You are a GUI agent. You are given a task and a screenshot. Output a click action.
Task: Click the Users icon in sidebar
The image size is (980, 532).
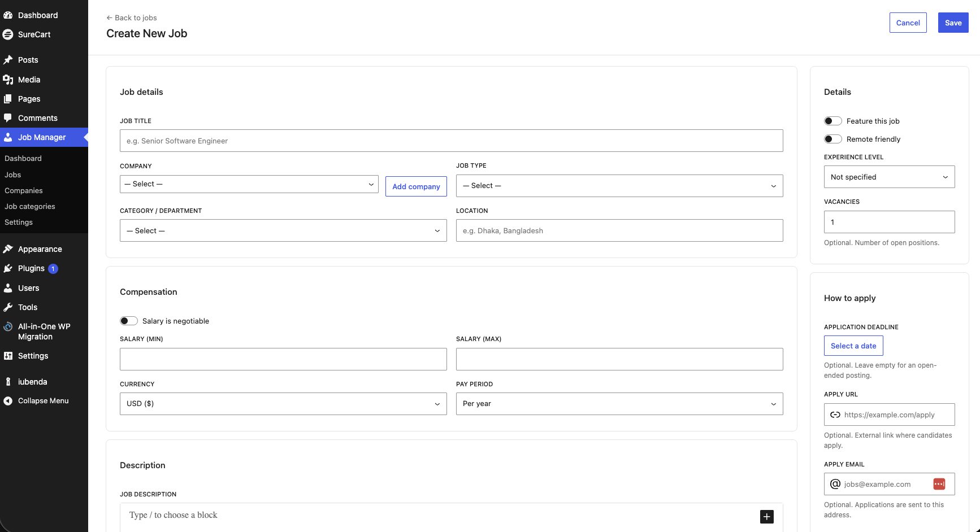[8, 288]
